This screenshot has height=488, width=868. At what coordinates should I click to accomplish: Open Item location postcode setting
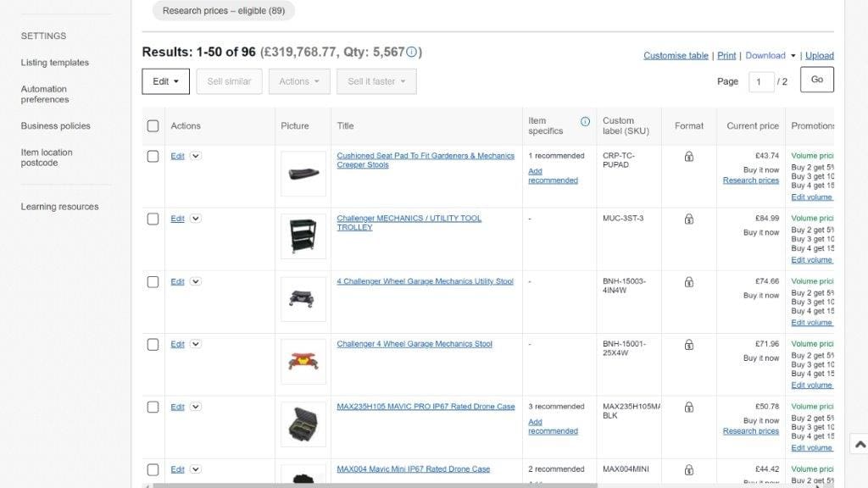pyautogui.click(x=47, y=158)
